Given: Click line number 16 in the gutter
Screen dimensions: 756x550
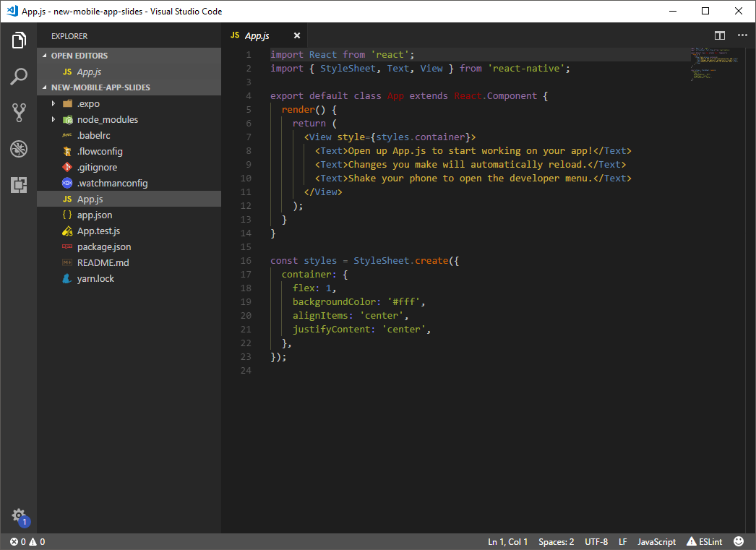Looking at the screenshot, I should [x=246, y=261].
